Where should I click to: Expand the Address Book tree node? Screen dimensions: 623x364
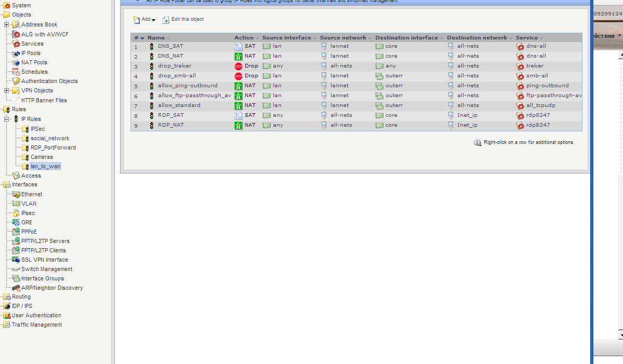point(6,24)
